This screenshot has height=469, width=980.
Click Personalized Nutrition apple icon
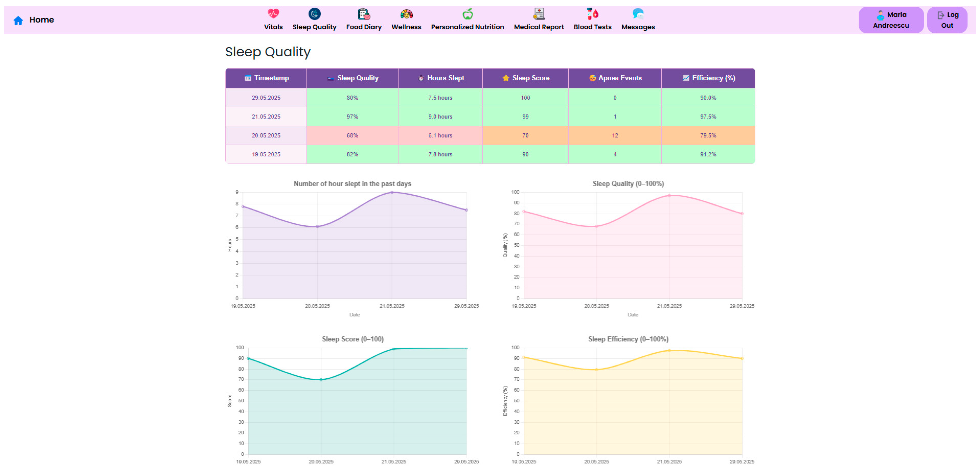pos(467,14)
